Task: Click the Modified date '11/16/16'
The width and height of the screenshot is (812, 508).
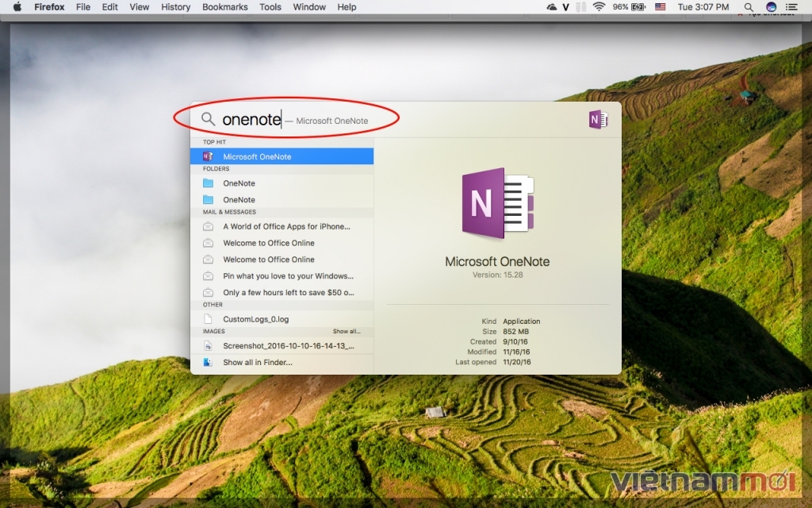Action: 517,352
